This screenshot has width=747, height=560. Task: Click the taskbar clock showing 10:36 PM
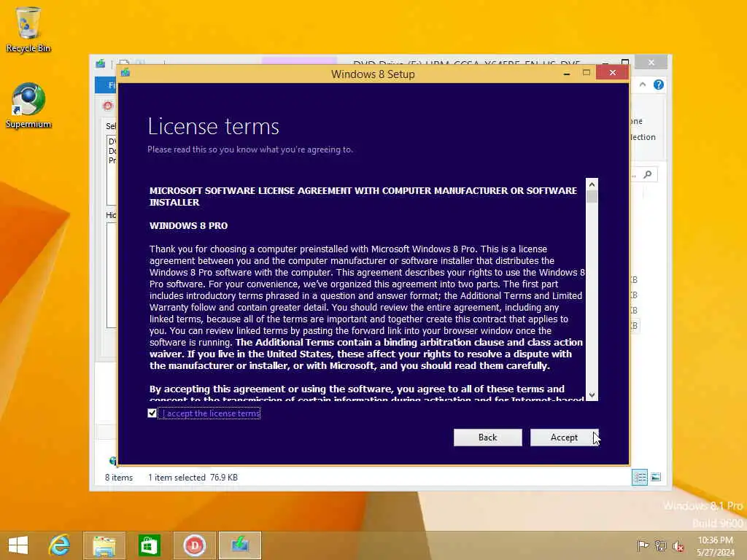(715, 545)
